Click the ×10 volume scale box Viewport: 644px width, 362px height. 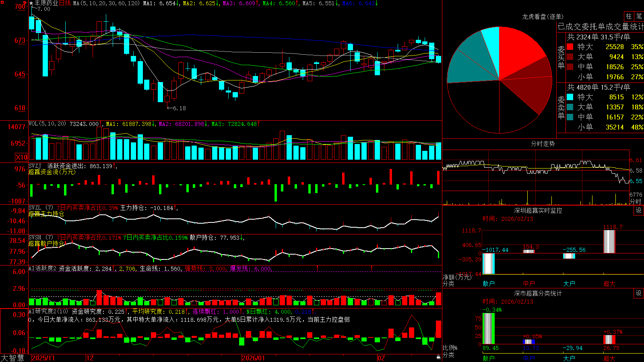click(21, 157)
